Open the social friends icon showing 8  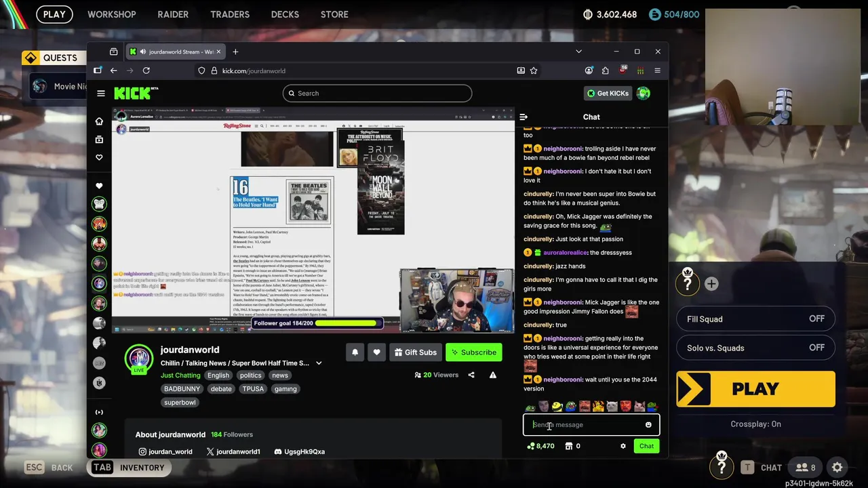(x=806, y=467)
